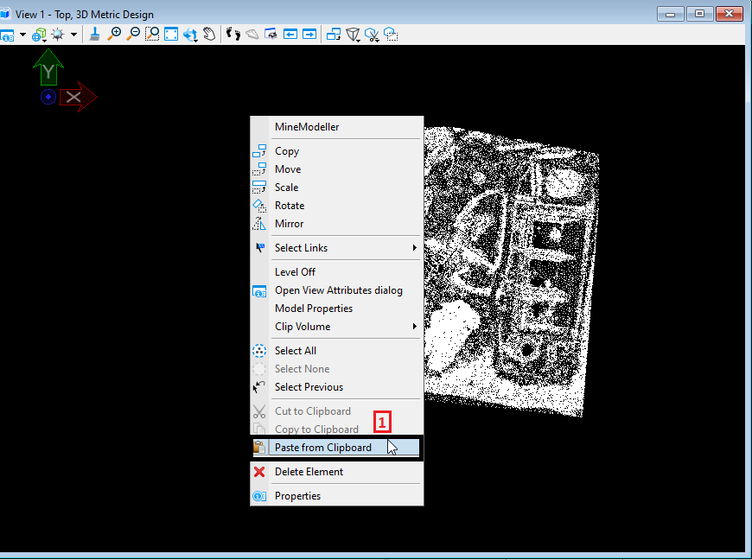Click the Fit View icon
This screenshot has width=752, height=560.
(x=171, y=35)
